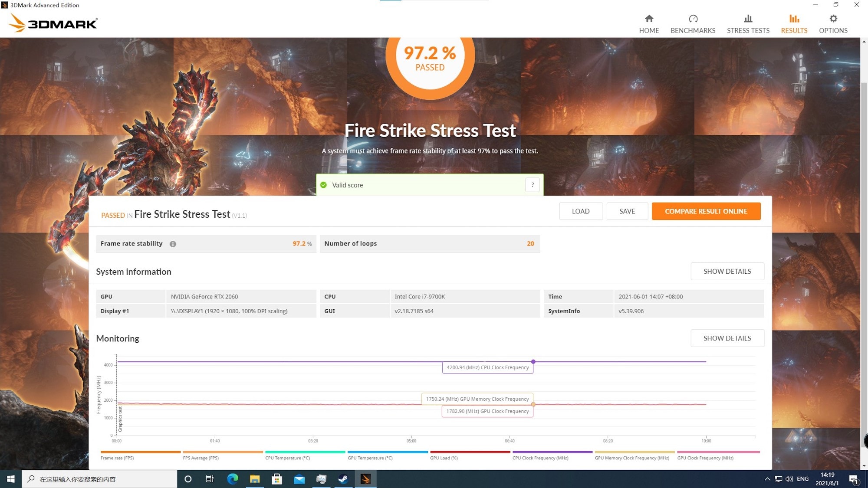868x488 pixels.
Task: Open Cortana from the taskbar
Action: point(188,479)
